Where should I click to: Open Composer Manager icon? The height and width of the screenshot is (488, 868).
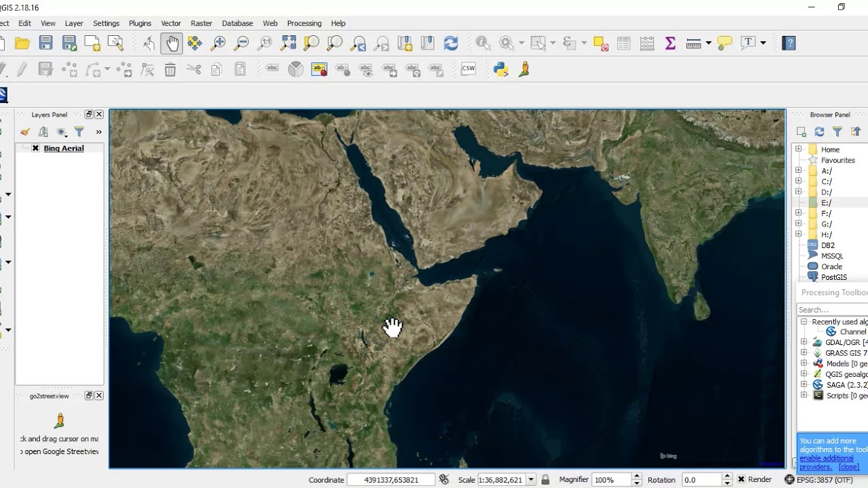[115, 43]
